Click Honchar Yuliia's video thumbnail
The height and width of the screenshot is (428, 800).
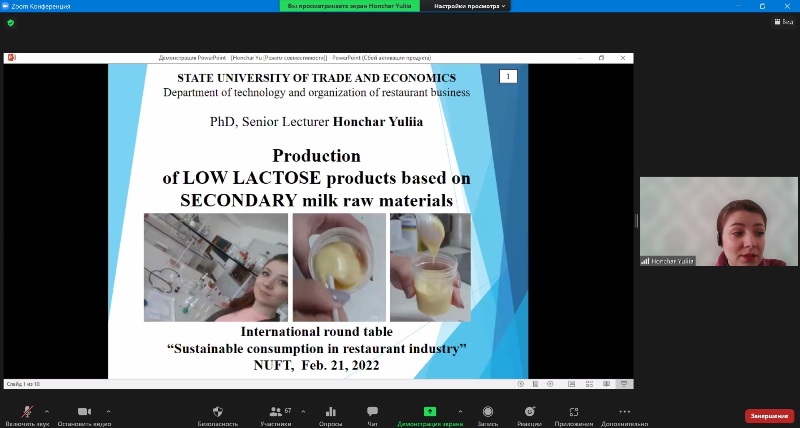(718, 221)
